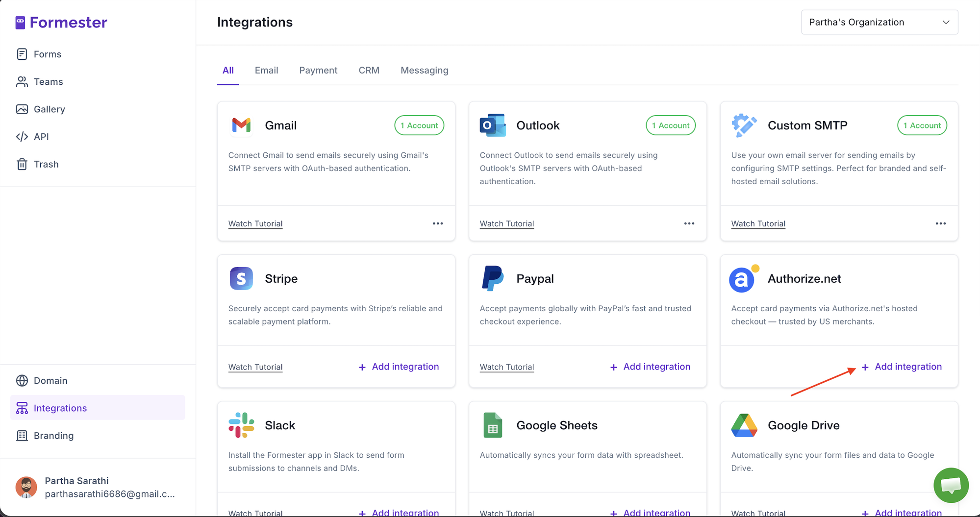Click the Slack card title

pyautogui.click(x=280, y=425)
